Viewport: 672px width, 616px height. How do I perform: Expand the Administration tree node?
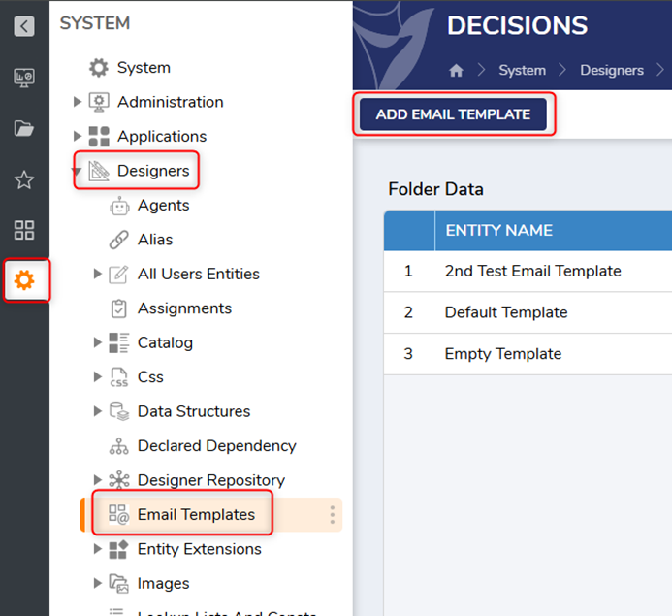point(78,102)
